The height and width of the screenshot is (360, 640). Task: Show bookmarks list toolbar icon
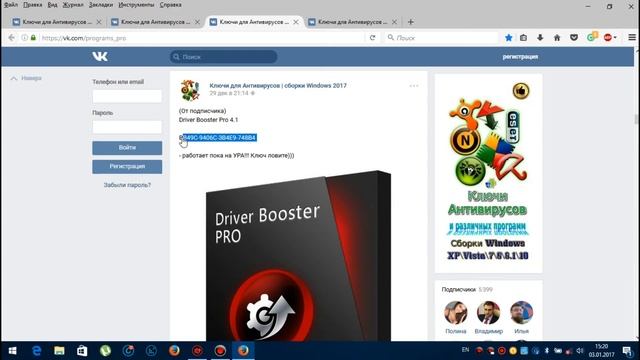tap(523, 38)
